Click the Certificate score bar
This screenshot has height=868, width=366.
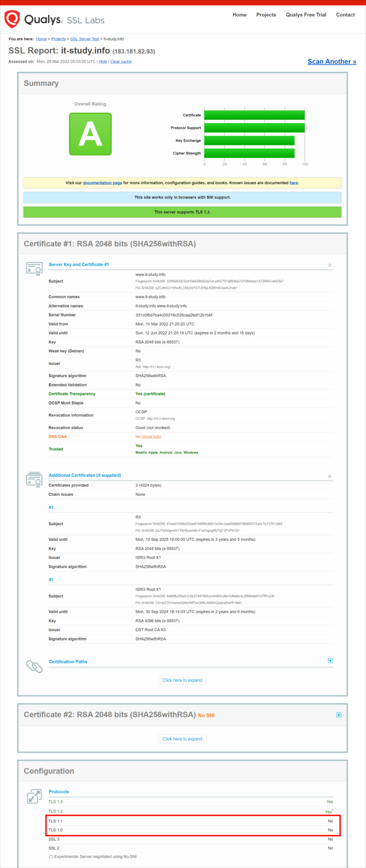tap(254, 115)
